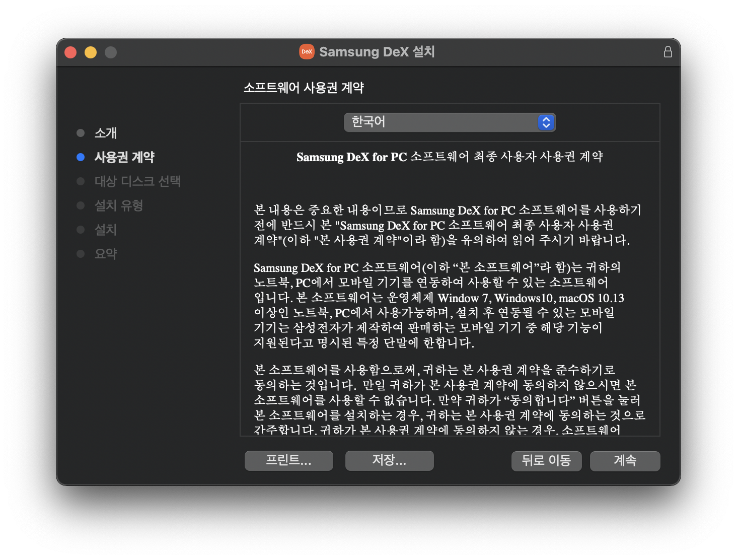Click the paragraph starting '본 내용은 중요한 내용이므로'

[448, 225]
